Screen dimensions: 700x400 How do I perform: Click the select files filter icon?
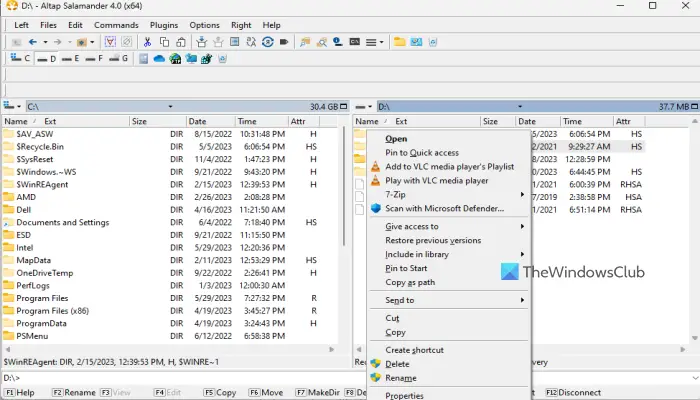point(110,42)
